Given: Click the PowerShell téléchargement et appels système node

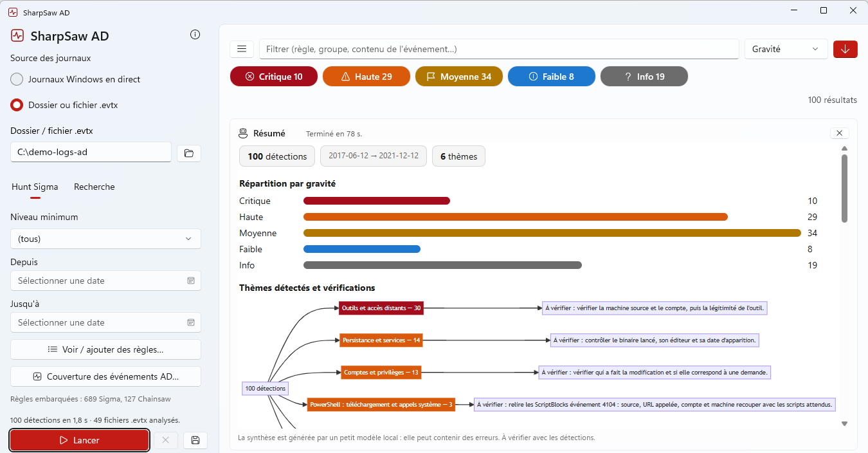Looking at the screenshot, I should tap(381, 405).
